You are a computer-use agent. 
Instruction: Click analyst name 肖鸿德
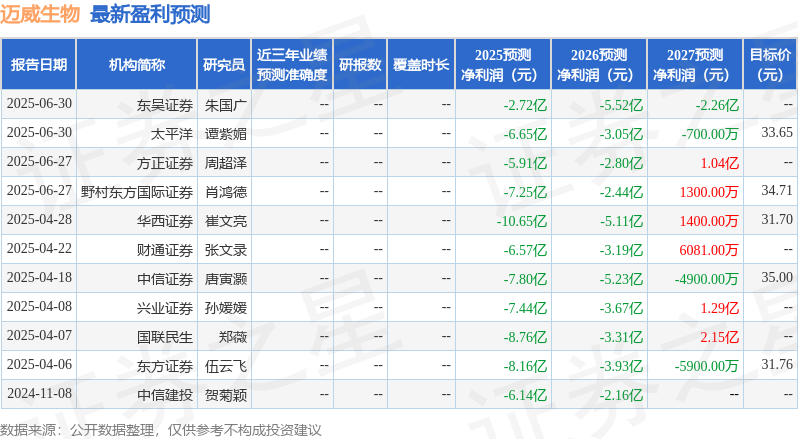[x=226, y=192]
